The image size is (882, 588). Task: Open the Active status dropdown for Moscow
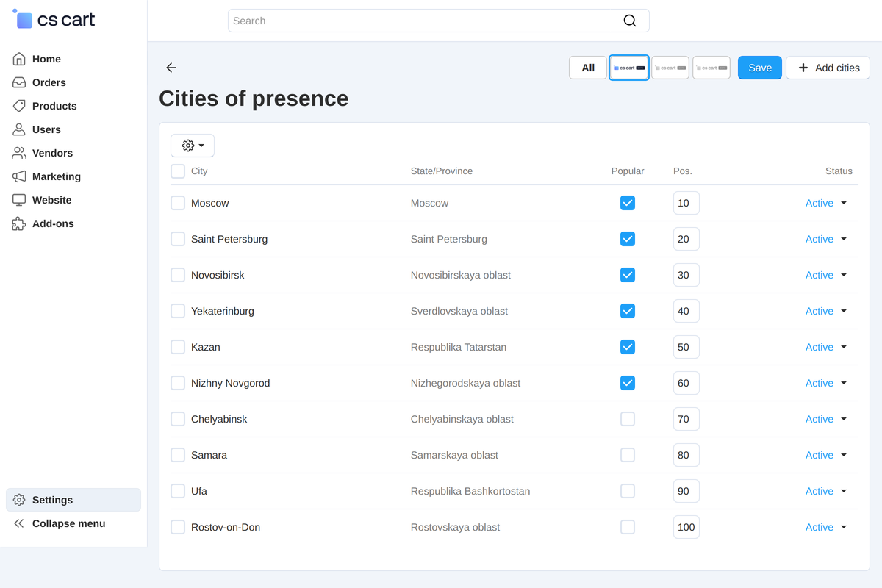pos(826,203)
